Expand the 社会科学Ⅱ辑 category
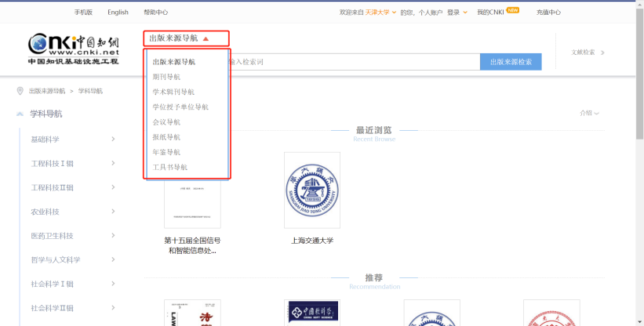The image size is (644, 326). (x=113, y=307)
